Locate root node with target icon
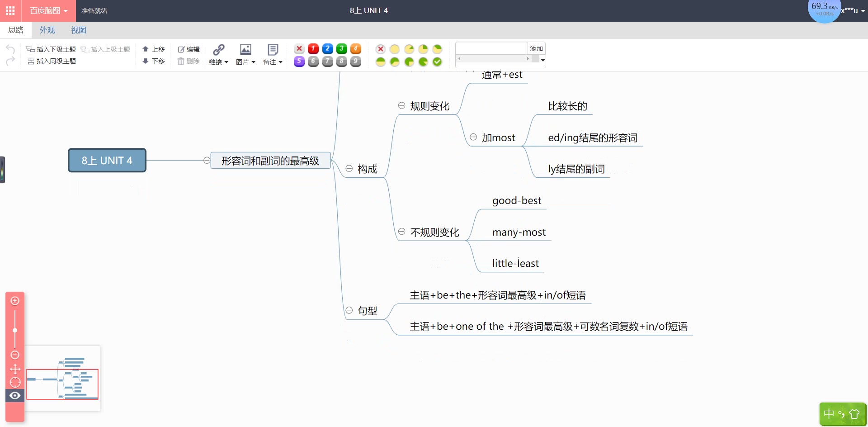868x427 pixels. point(15,382)
